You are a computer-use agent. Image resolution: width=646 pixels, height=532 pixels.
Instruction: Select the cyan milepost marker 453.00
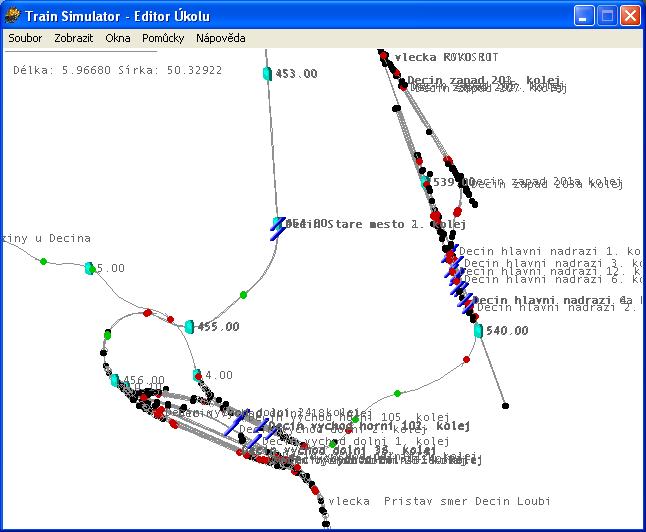(x=267, y=73)
